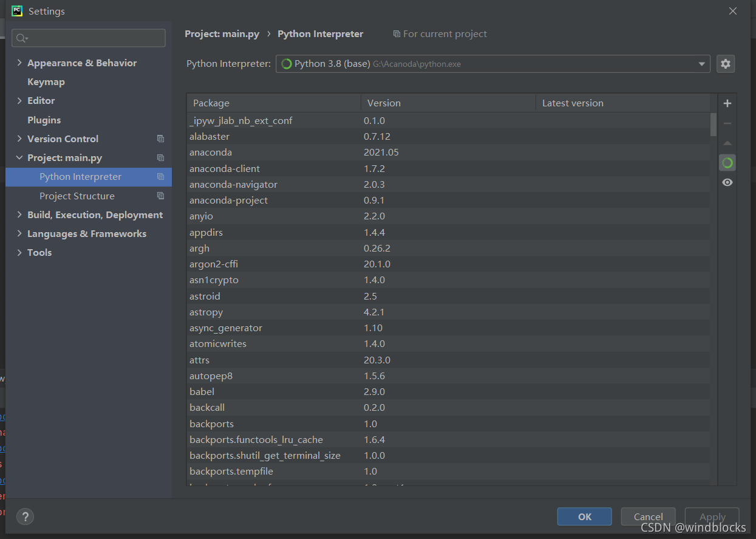
Task: Click the copy icon beside Project: main.py
Action: (x=160, y=157)
